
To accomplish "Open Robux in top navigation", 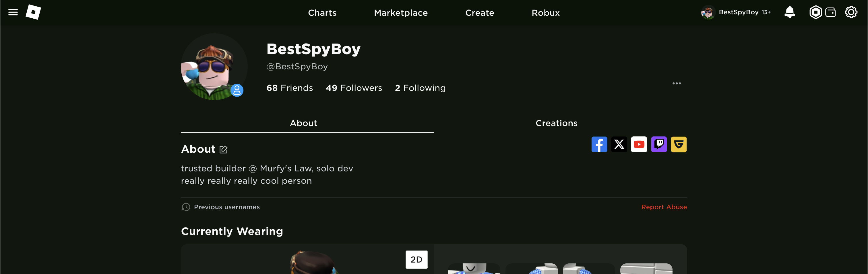I will point(546,13).
